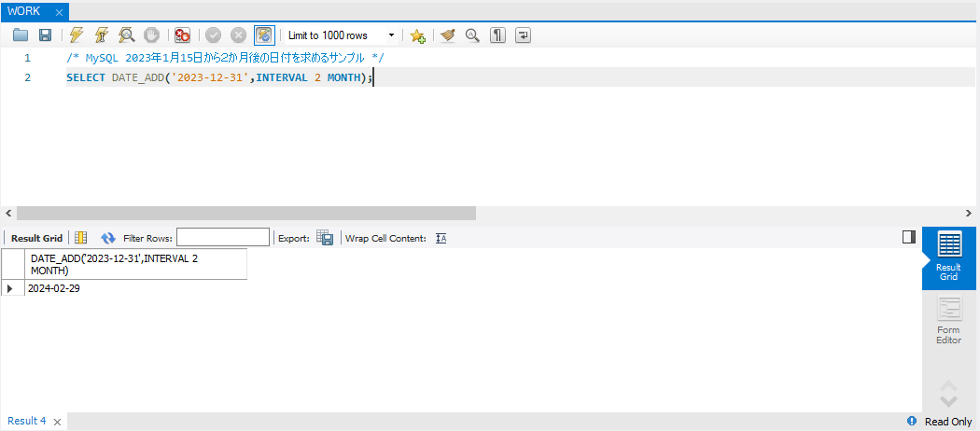
Task: Beautify query with the broom icon
Action: click(x=447, y=35)
